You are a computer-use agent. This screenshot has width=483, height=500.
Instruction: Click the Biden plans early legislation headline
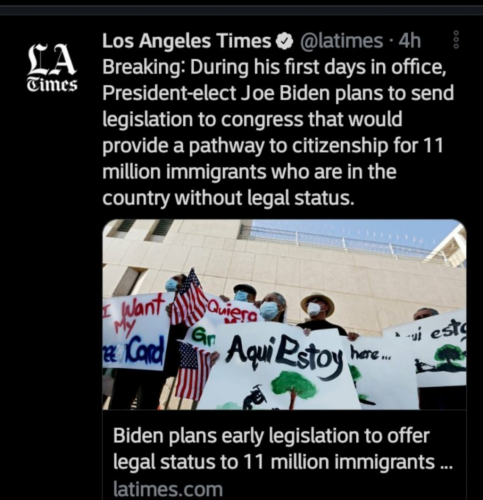tap(283, 449)
